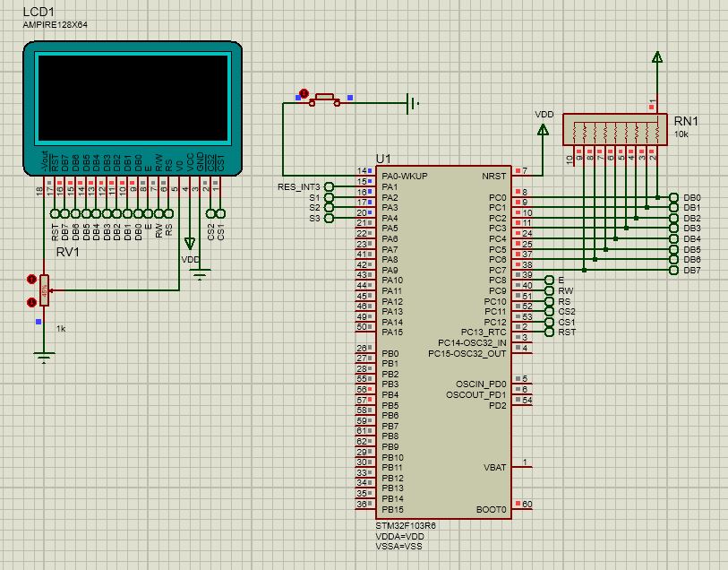Click the U1 reference label
Viewport: 728px width, 570px height.
coord(383,159)
